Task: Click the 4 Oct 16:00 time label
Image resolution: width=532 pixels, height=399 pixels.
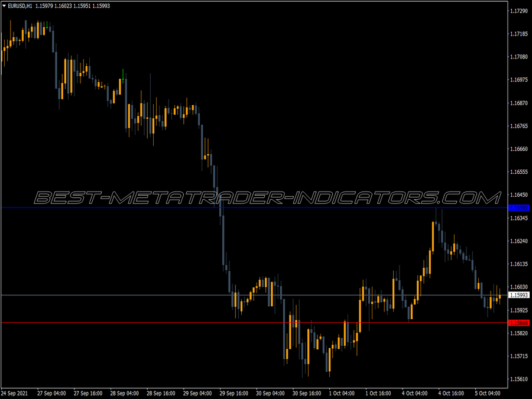Action: (451, 393)
